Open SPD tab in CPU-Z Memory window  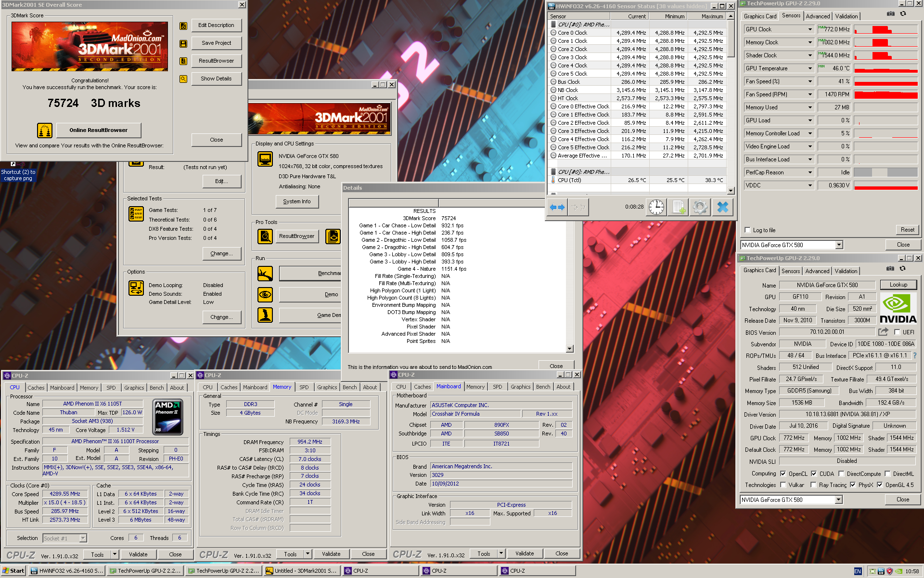tap(304, 387)
